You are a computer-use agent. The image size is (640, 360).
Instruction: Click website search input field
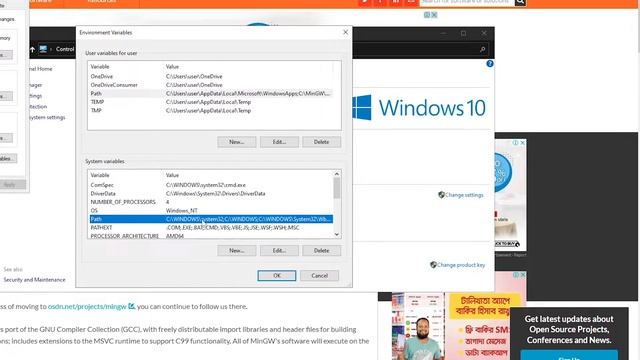point(467,2)
